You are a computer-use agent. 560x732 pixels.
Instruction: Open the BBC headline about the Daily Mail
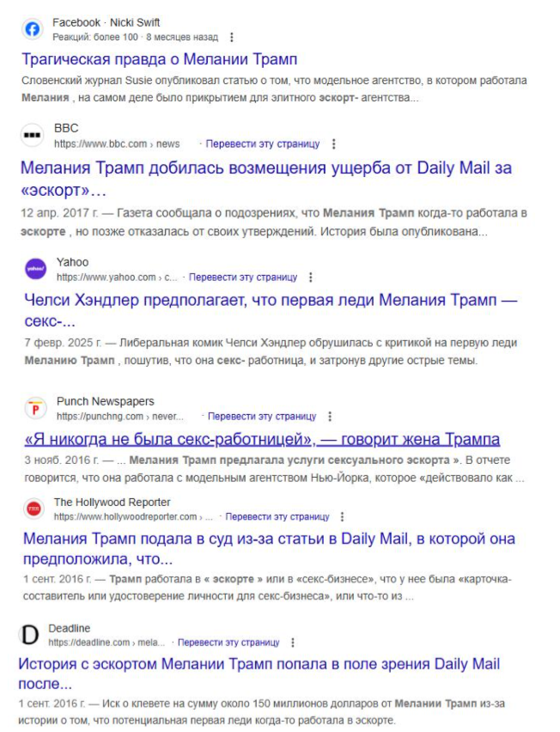(x=266, y=179)
